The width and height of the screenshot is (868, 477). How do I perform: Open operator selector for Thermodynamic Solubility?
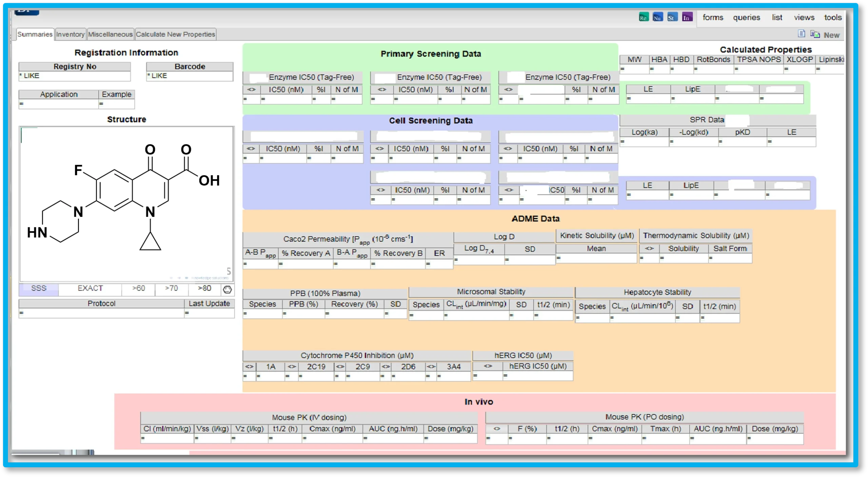(650, 248)
